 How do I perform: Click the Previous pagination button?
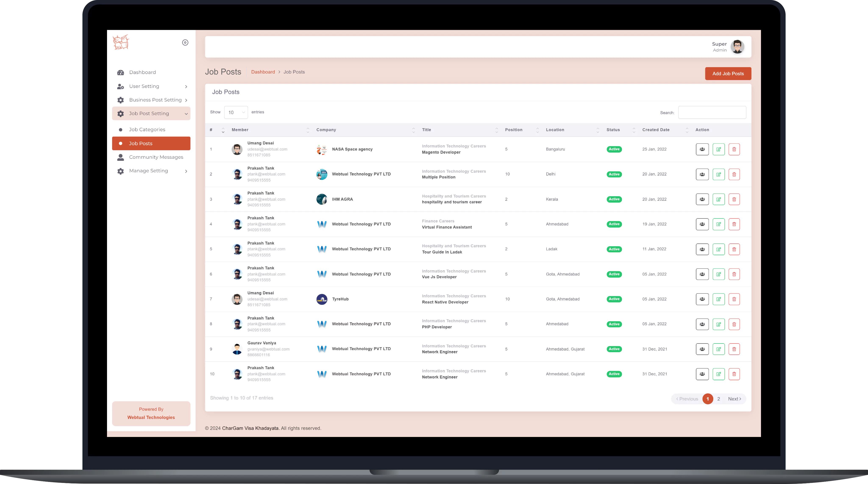[687, 399]
